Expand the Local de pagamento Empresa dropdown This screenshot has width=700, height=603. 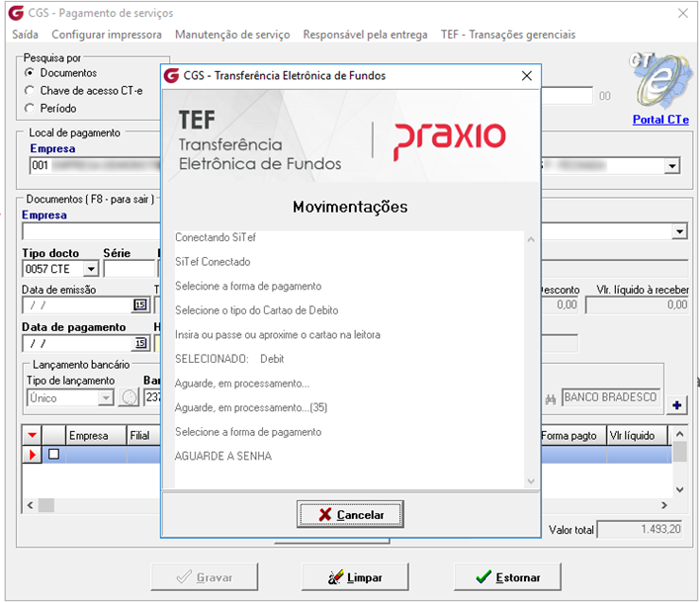671,166
